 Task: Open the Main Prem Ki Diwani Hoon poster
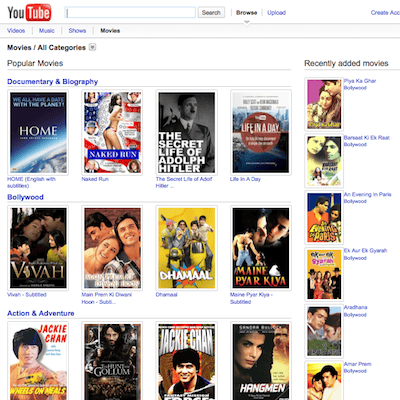tap(112, 248)
